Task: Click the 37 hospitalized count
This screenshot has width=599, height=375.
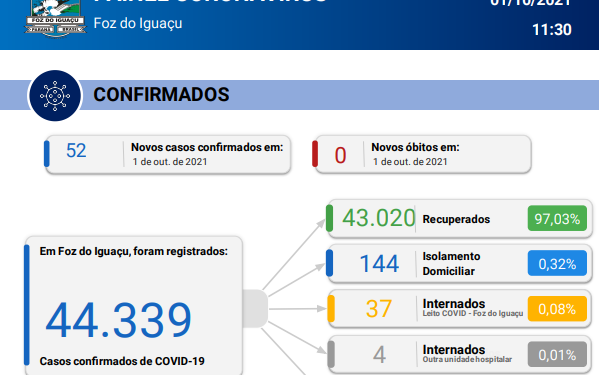Action: pos(379,309)
